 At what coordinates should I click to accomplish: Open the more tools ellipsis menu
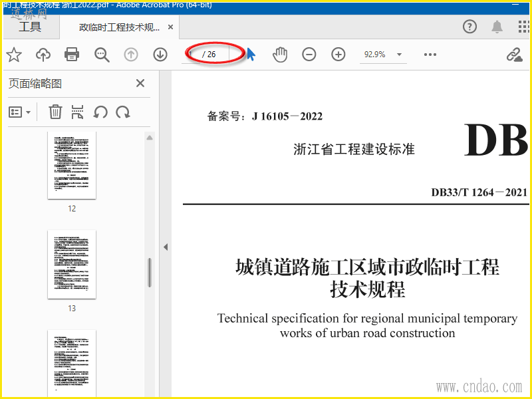430,55
